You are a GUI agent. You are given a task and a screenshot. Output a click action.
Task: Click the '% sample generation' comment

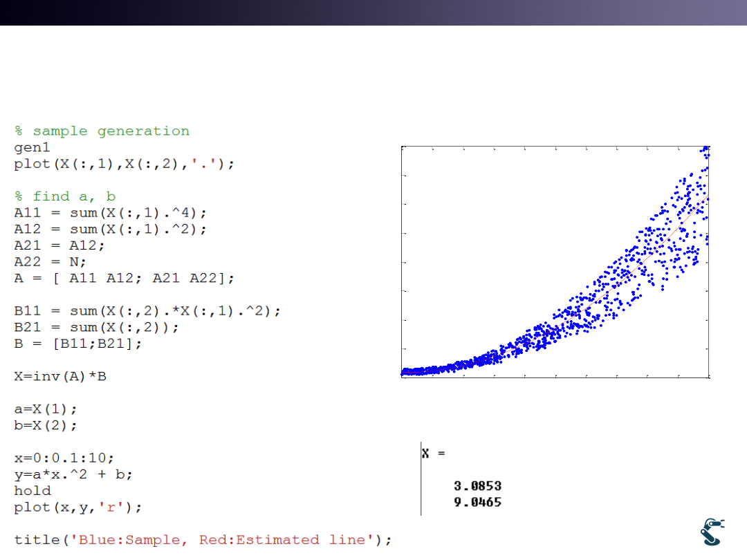102,131
